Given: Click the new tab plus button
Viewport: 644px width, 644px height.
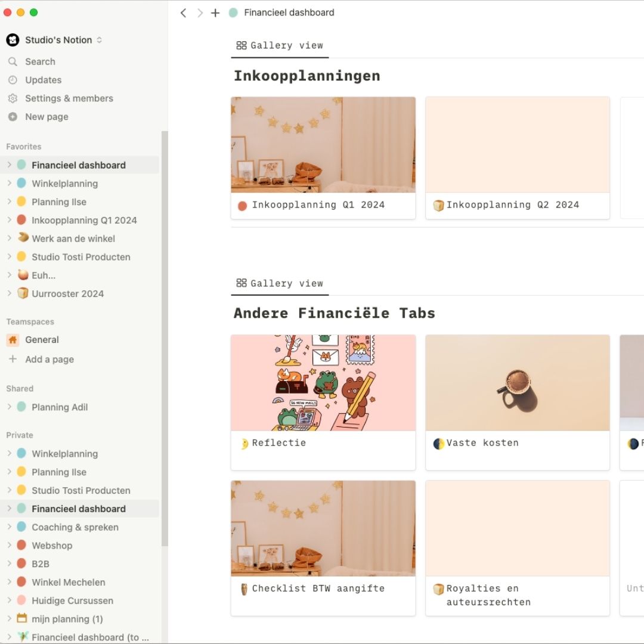Looking at the screenshot, I should pyautogui.click(x=215, y=12).
